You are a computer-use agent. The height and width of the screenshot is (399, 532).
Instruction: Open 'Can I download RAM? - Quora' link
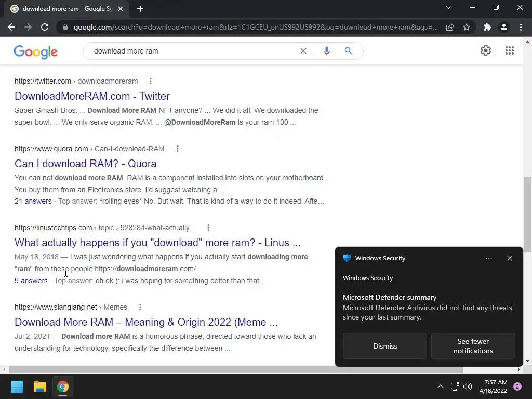click(86, 164)
